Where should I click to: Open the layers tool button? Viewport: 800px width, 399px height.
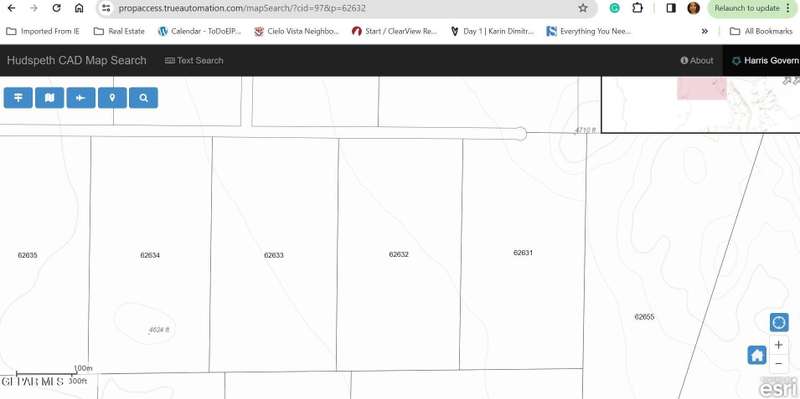click(18, 98)
